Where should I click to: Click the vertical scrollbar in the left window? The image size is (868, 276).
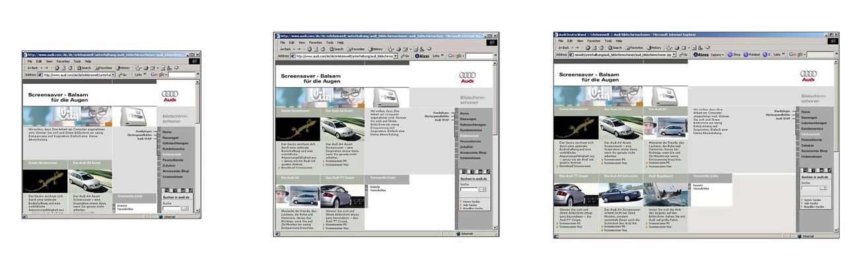(x=198, y=149)
